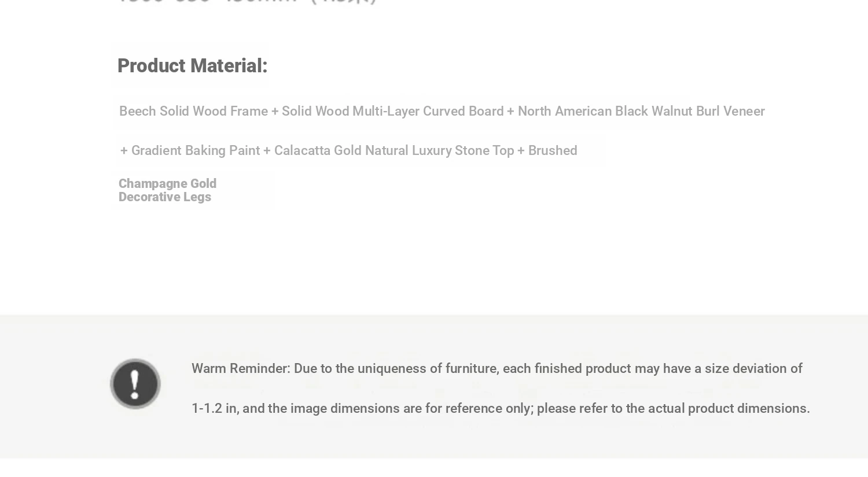This screenshot has width=868, height=477.
Task: Click "uniqueness of furniture" in the reminder
Action: coord(428,368)
